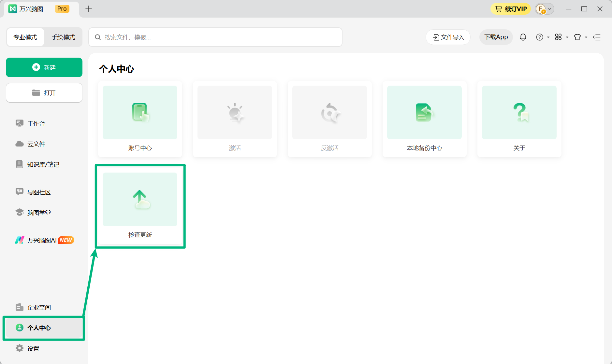Viewport: 612px width, 364px height.
Task: Click the 激活 activation card
Action: point(235,119)
